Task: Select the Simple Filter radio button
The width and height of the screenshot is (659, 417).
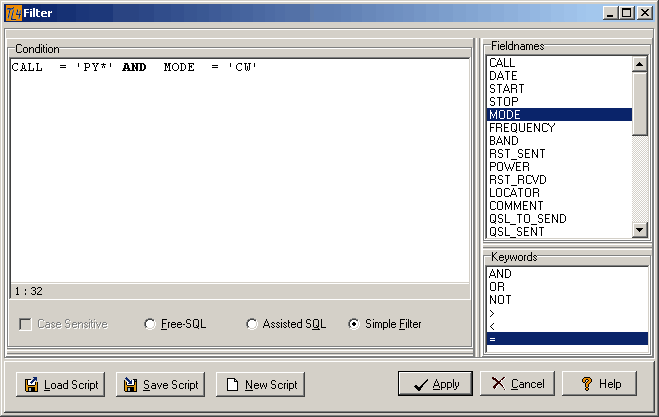Action: pos(354,324)
